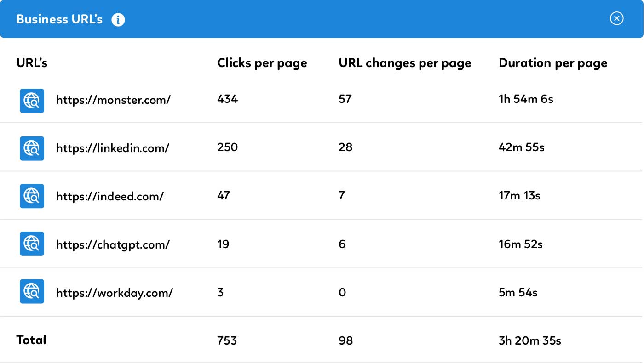The width and height of the screenshot is (644, 363).
Task: Close the Business URL's panel
Action: [616, 18]
